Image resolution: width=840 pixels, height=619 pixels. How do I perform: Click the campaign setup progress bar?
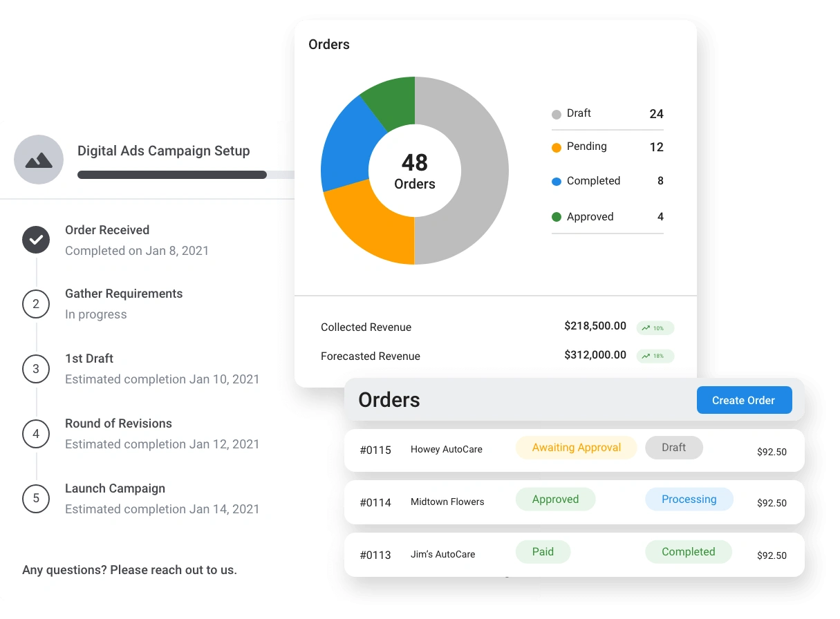pyautogui.click(x=171, y=175)
